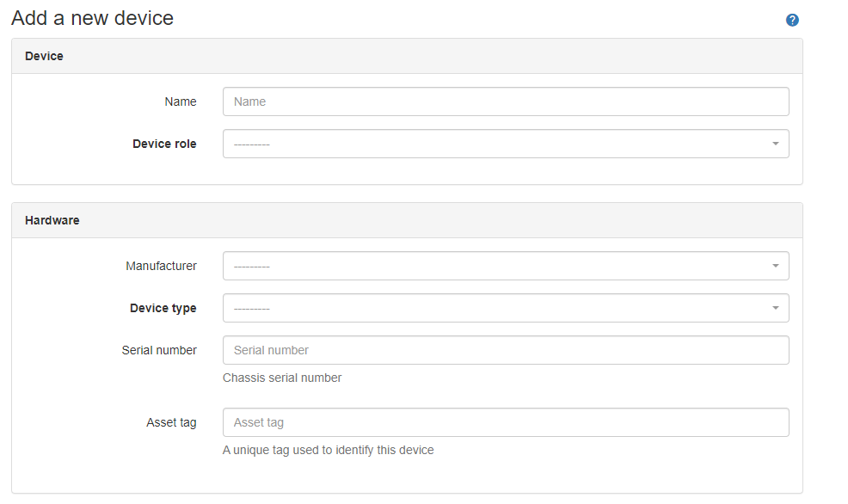Viewport: 848px width, 504px height.
Task: Click the "Chassis serial number" help text
Action: [282, 378]
